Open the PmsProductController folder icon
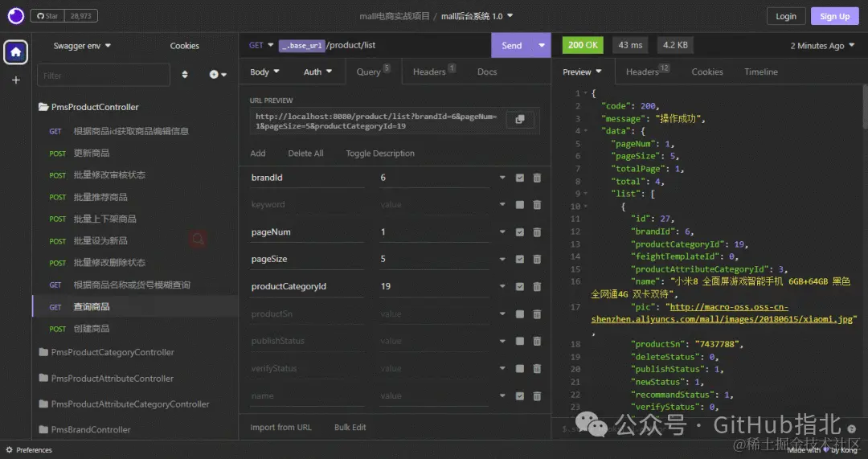The image size is (868, 459). [x=43, y=107]
